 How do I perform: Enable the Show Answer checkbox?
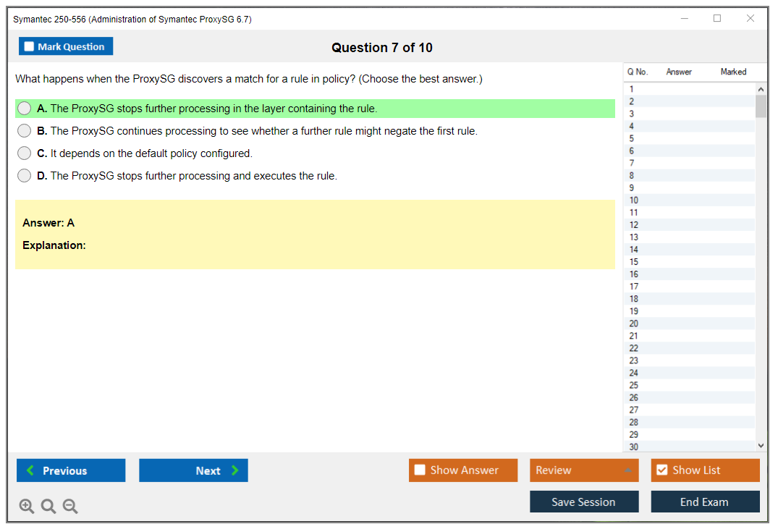[420, 470]
